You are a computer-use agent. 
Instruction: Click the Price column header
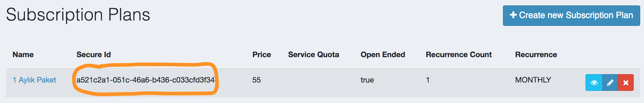pos(262,54)
